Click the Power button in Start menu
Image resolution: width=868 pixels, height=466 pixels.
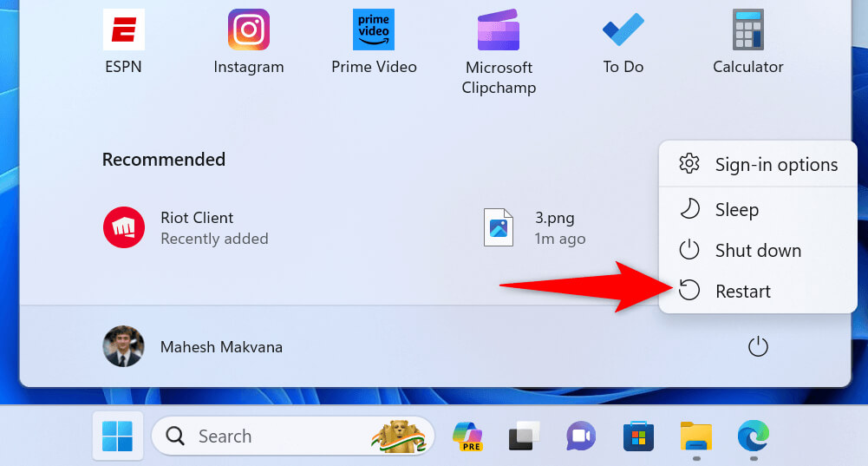(x=758, y=347)
